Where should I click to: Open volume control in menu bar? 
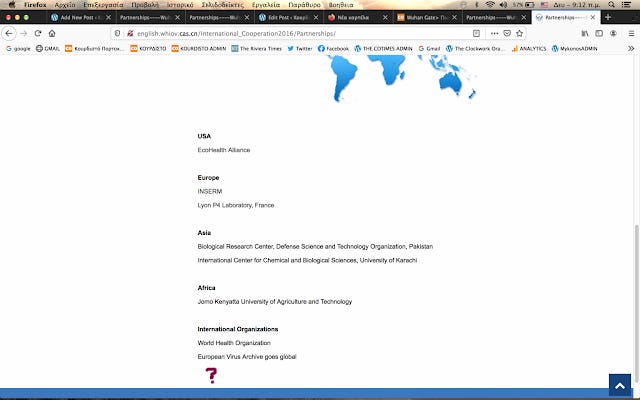point(503,5)
